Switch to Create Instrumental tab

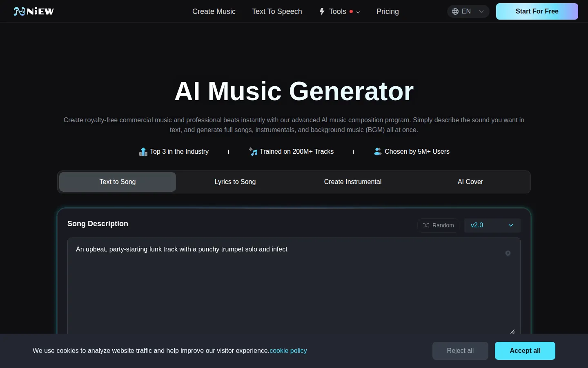click(x=353, y=182)
